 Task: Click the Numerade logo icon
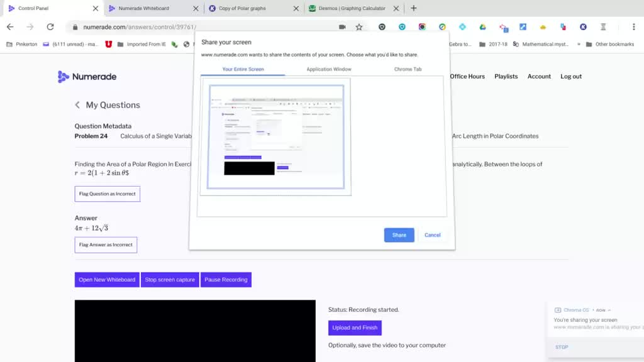tap(63, 77)
